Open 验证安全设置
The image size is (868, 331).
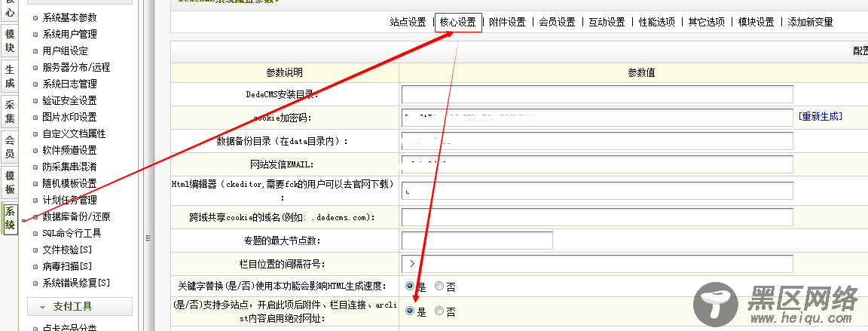coord(69,101)
